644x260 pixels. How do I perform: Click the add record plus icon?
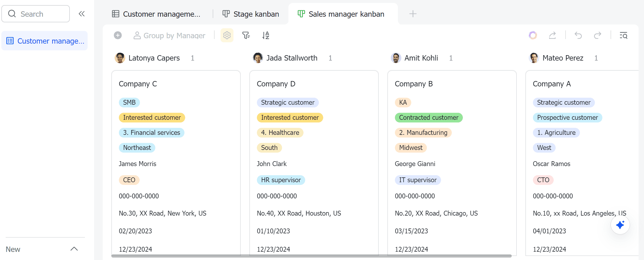pos(118,35)
